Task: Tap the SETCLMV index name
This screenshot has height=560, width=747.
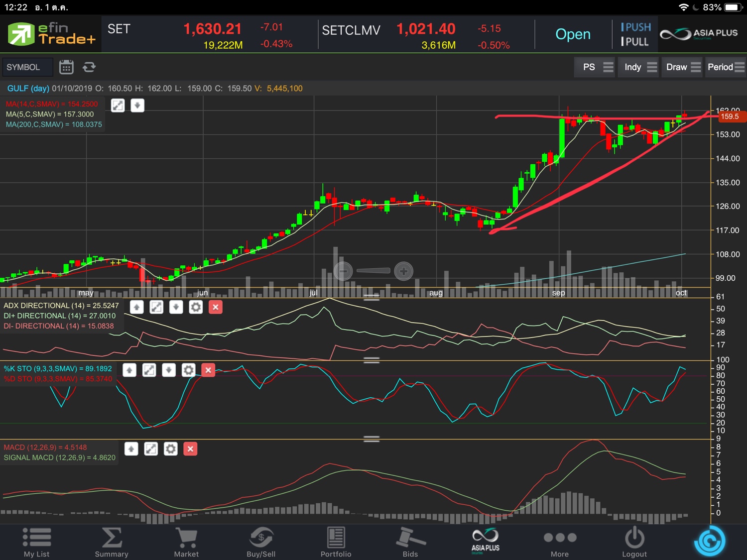Action: pos(351,30)
